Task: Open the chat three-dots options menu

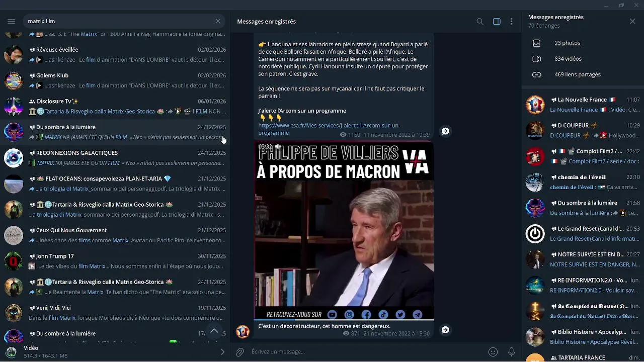Action: click(511, 22)
